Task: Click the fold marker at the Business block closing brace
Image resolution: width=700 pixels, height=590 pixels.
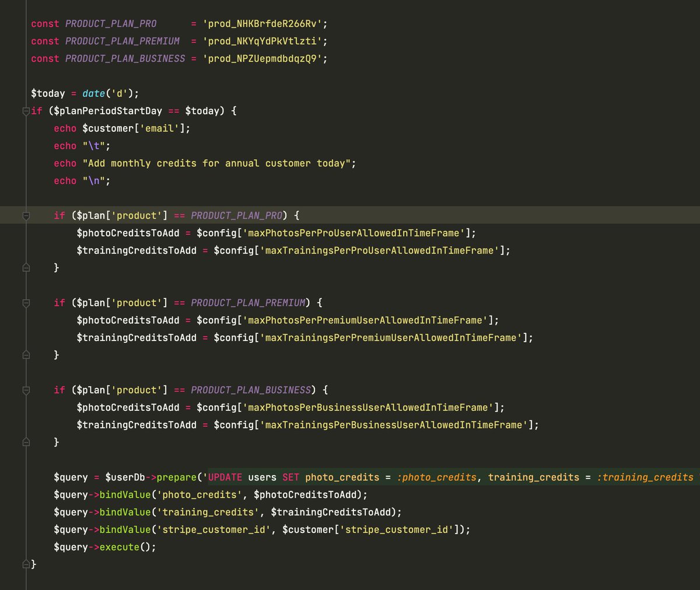Action: 26,441
